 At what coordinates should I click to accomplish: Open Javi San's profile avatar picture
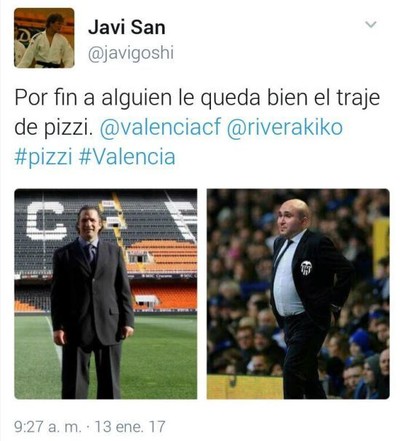44,38
